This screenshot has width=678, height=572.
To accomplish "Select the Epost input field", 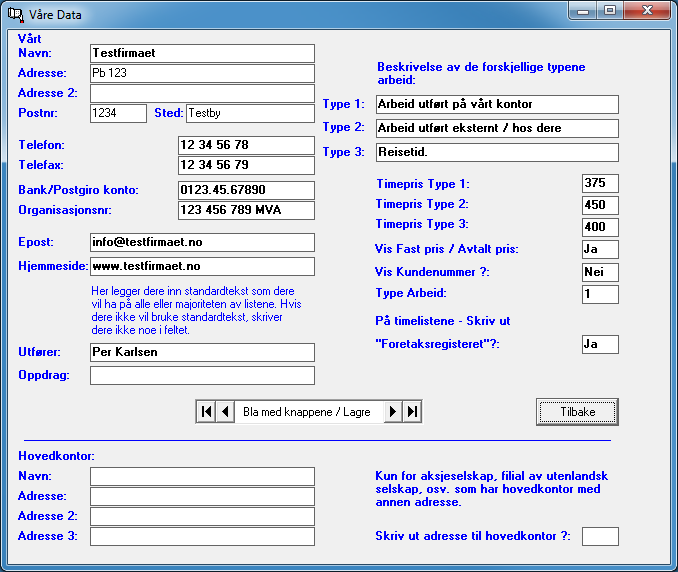I will point(202,242).
